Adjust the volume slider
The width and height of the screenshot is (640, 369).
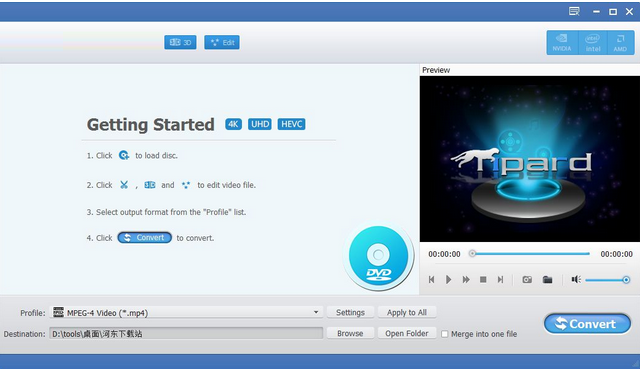click(x=607, y=280)
